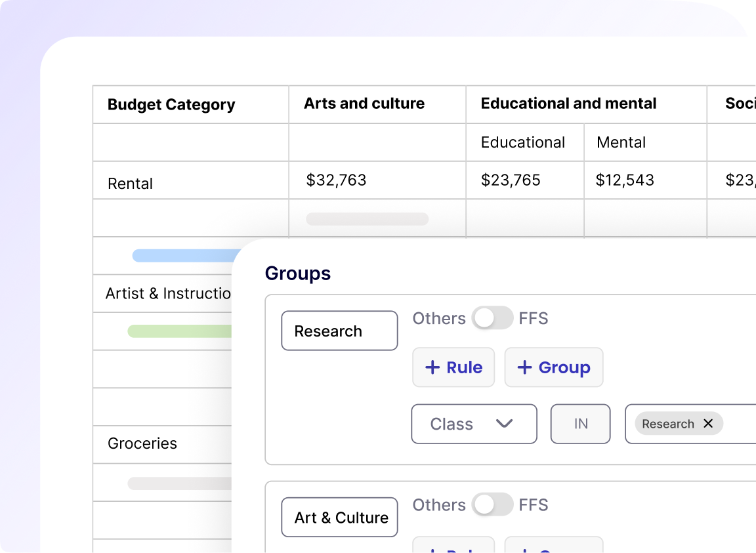Remove the Research tag with its X icon
This screenshot has width=756, height=553.
click(708, 423)
